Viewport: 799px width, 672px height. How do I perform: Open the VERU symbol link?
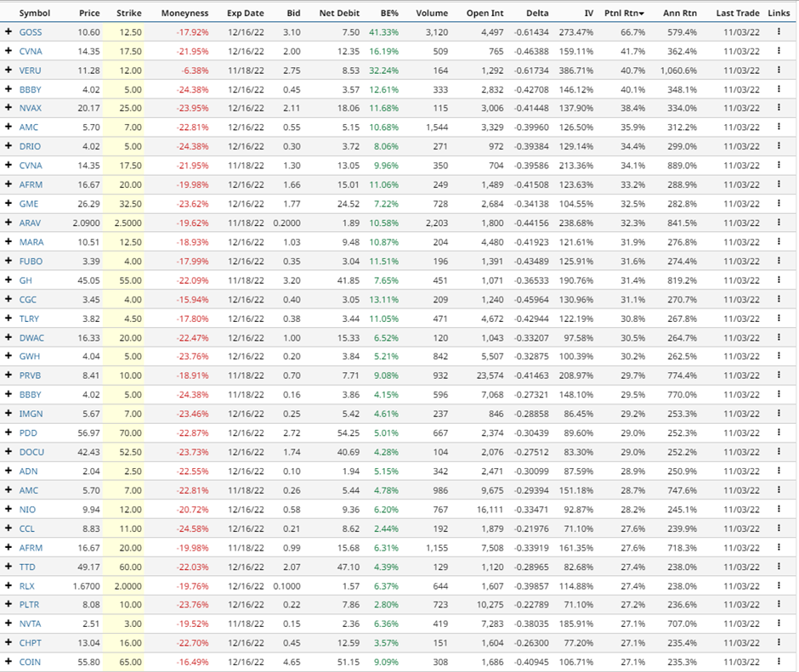(30, 71)
